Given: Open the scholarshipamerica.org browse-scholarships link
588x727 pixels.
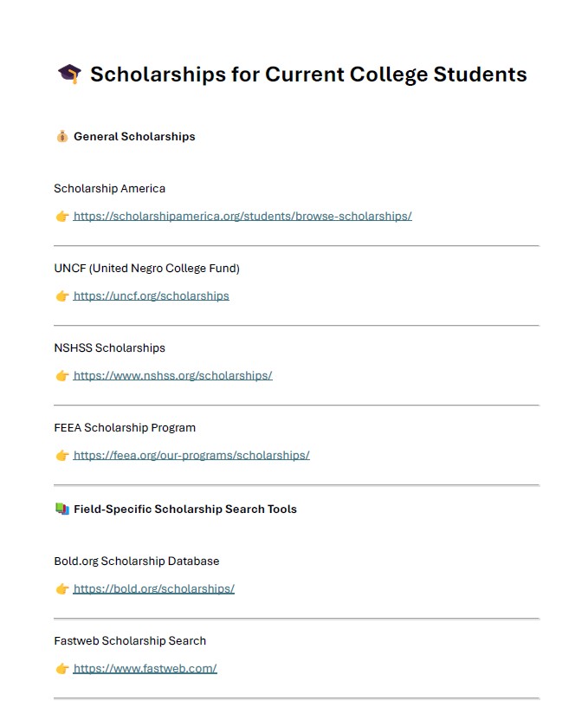Looking at the screenshot, I should click(242, 217).
